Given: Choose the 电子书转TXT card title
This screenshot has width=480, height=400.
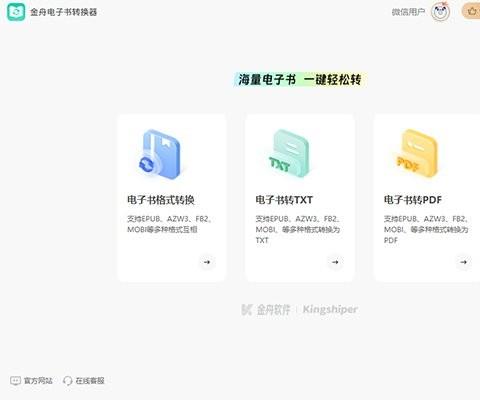Looking at the screenshot, I should [284, 200].
